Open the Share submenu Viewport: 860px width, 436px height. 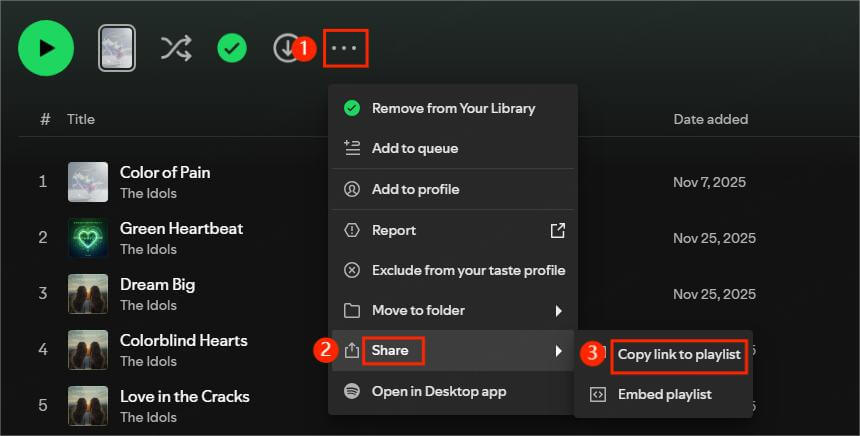click(453, 350)
